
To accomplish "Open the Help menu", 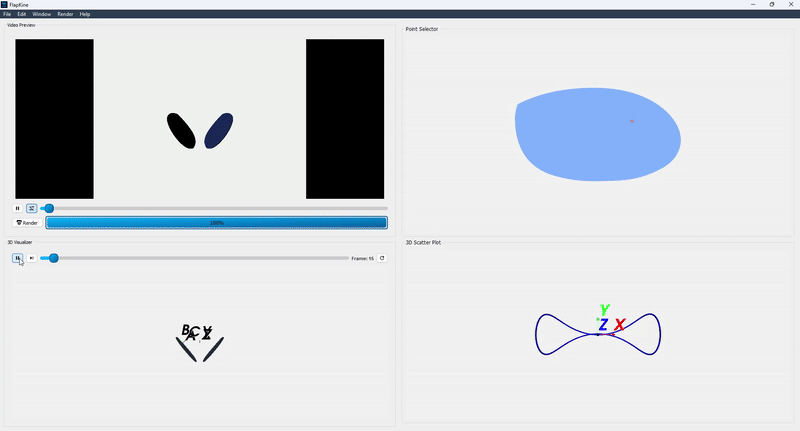I will (x=85, y=14).
